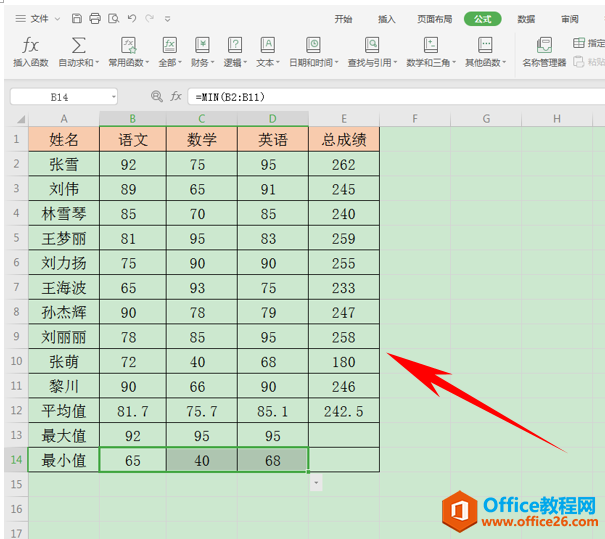Switch to the 开始 tab
The height and width of the screenshot is (539, 605).
tap(343, 19)
